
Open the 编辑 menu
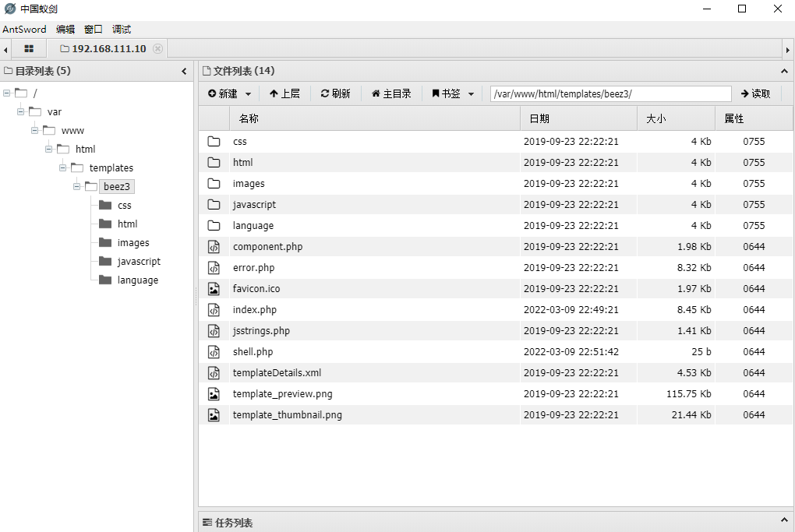(x=65, y=30)
